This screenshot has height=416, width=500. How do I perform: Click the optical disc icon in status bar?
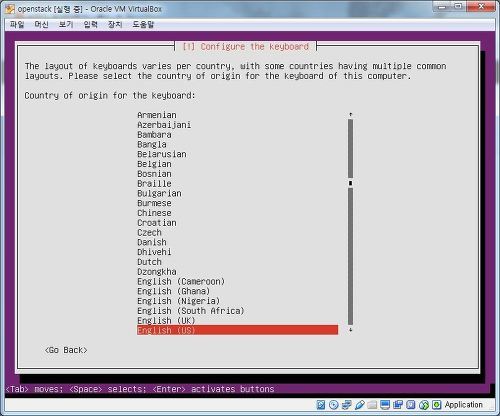[x=334, y=405]
